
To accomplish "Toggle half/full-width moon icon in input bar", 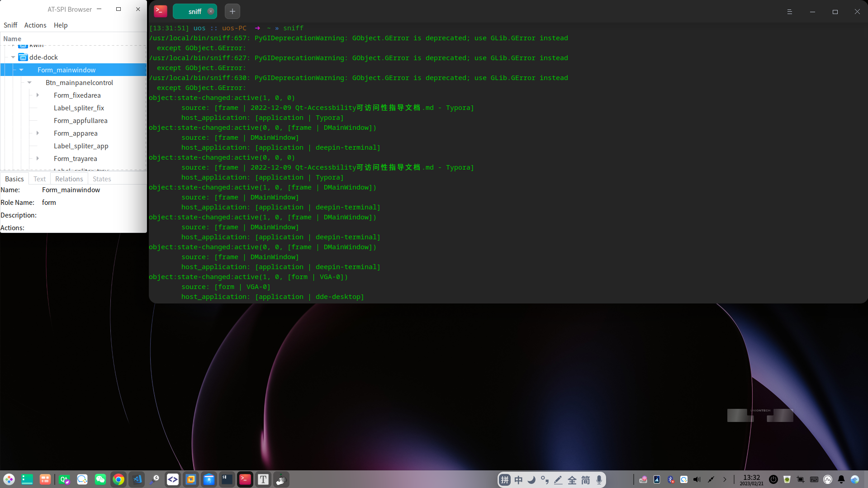I will click(531, 480).
